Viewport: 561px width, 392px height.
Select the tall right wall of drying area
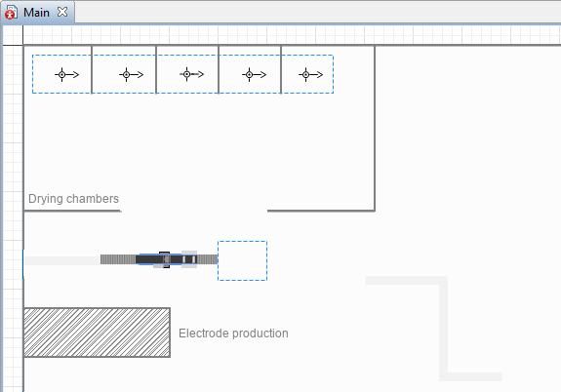tap(375, 128)
